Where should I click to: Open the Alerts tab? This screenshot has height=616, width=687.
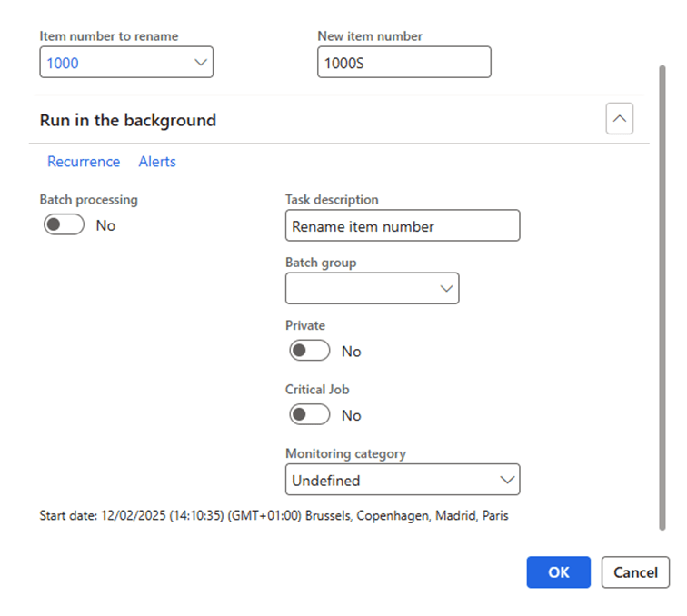157,162
